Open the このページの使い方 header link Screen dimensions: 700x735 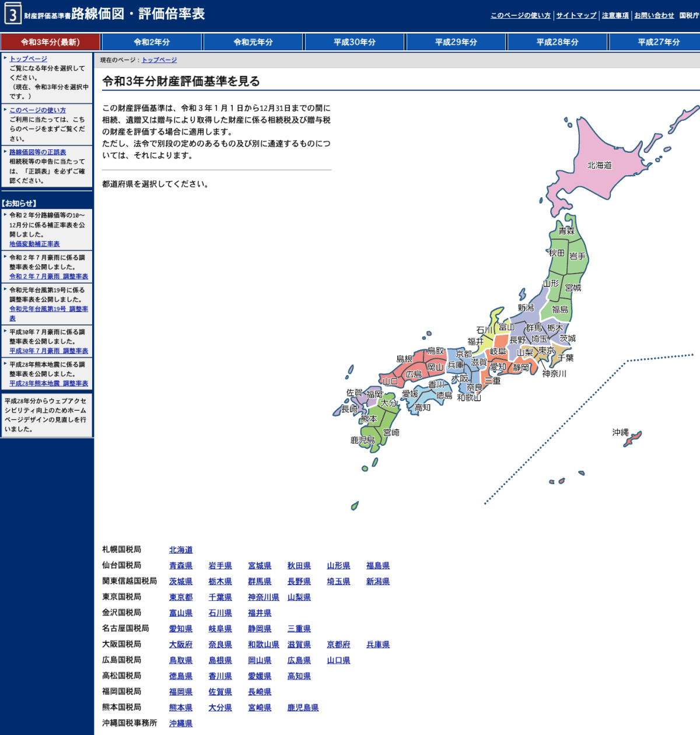(x=520, y=16)
